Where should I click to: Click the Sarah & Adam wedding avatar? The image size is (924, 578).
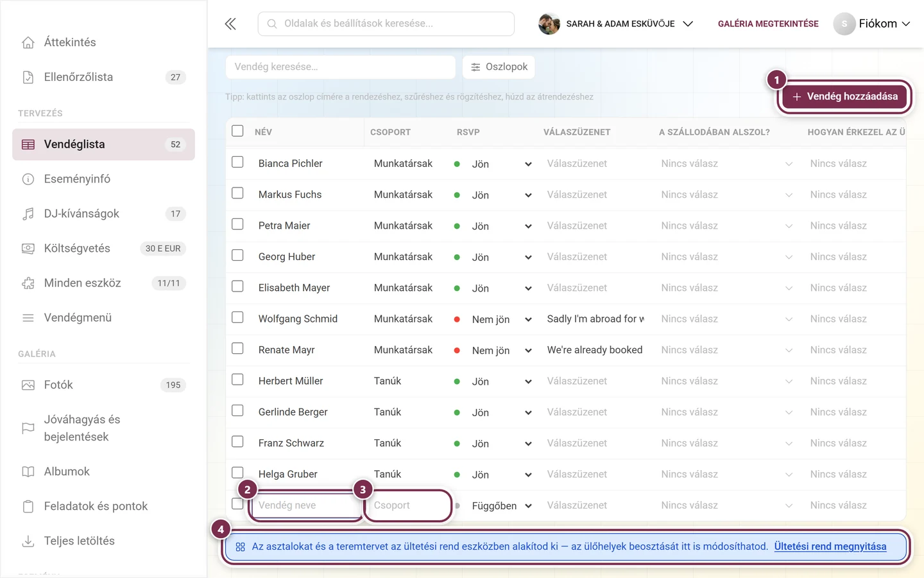tap(549, 24)
